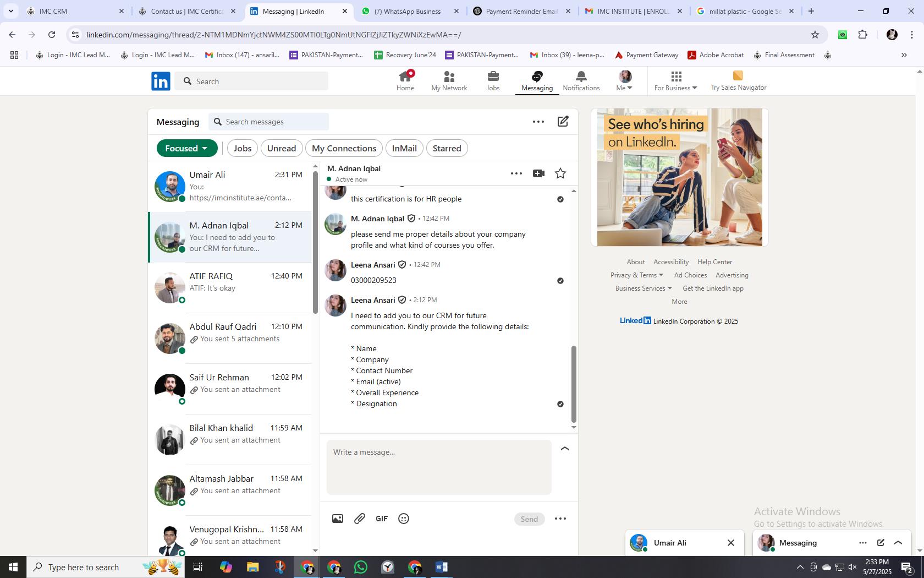The height and width of the screenshot is (578, 924).
Task: Expand the message compose box
Action: click(x=564, y=449)
